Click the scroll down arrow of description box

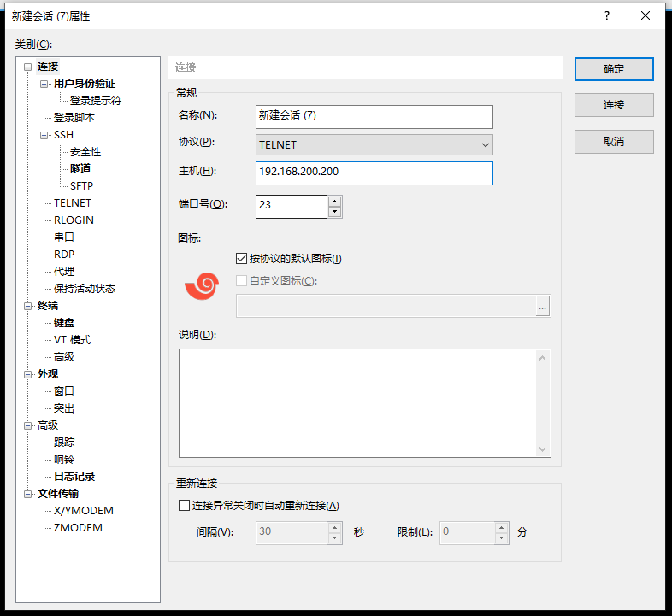543,449
